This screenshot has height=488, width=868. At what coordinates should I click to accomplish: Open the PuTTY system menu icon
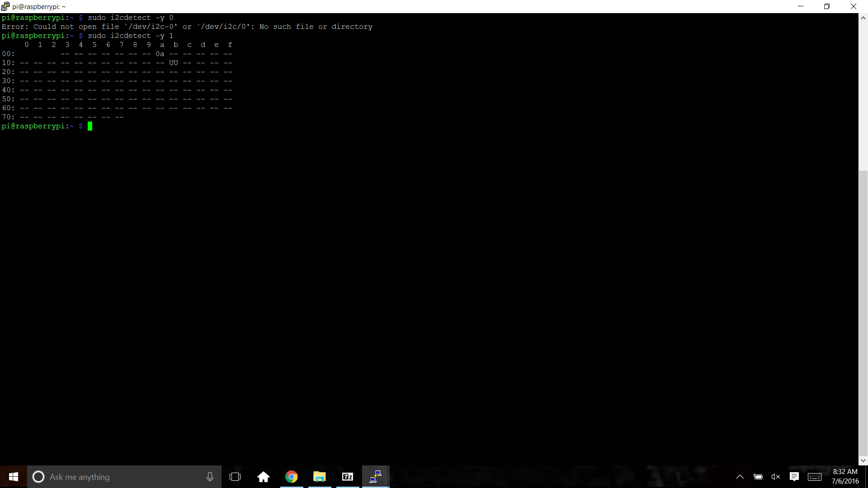(5, 6)
